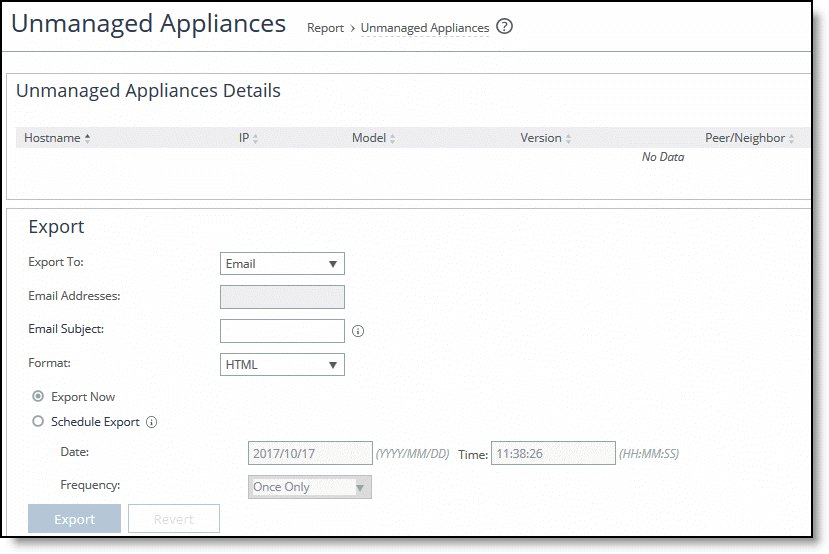Sort table by Hostname column

(57, 138)
